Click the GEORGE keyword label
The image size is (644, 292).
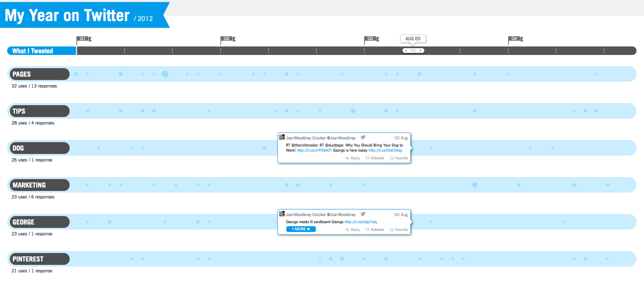39,222
